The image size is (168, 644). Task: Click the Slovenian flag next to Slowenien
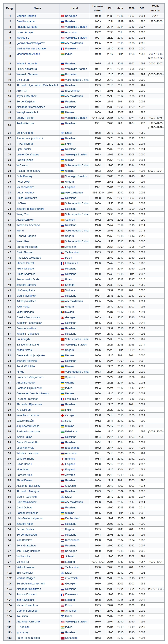coord(62,486)
